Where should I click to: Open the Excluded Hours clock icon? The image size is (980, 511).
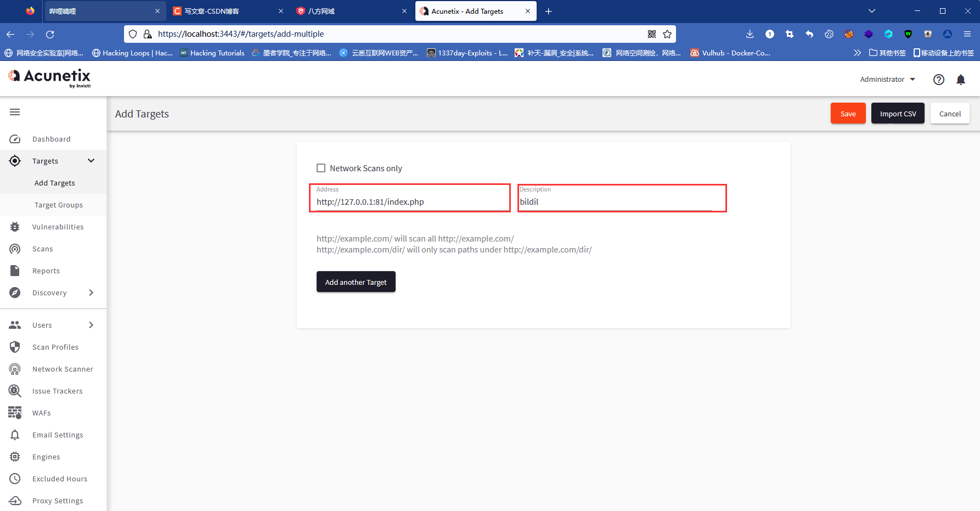pos(15,479)
